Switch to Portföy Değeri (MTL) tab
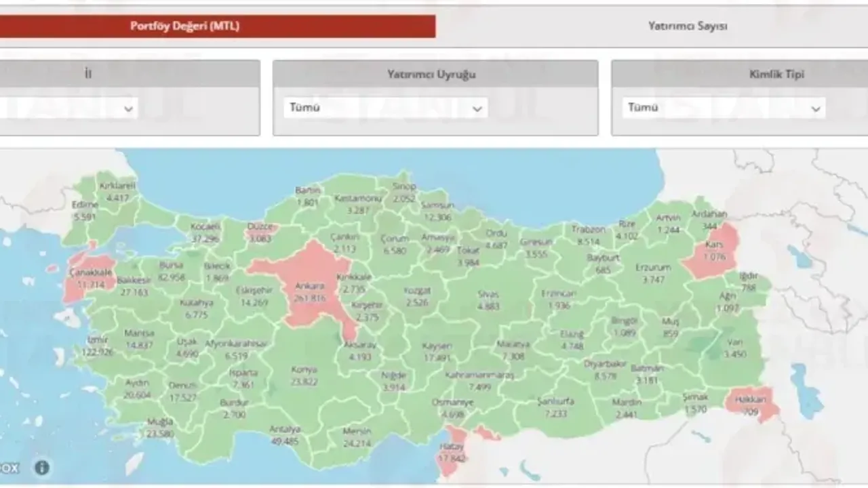The width and height of the screenshot is (868, 488). click(184, 26)
